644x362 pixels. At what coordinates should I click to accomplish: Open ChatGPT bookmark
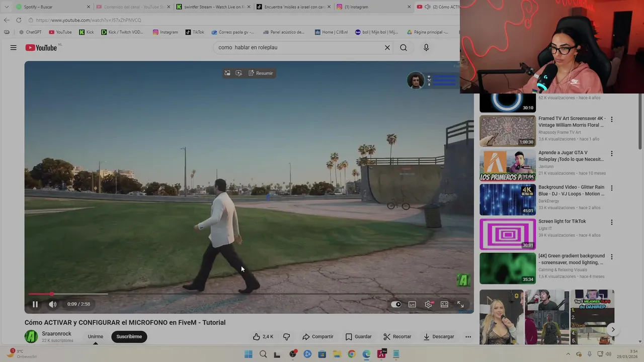[30, 32]
